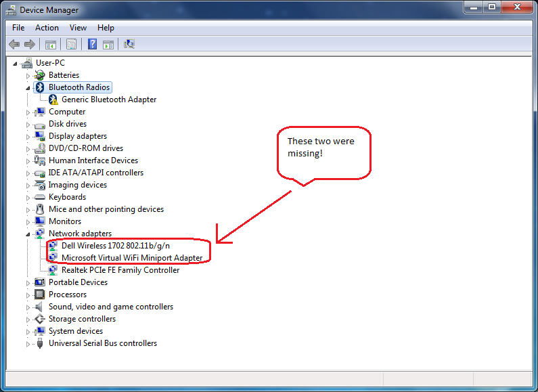This screenshot has width=538, height=392.
Task: Select the System devices label
Action: click(76, 331)
